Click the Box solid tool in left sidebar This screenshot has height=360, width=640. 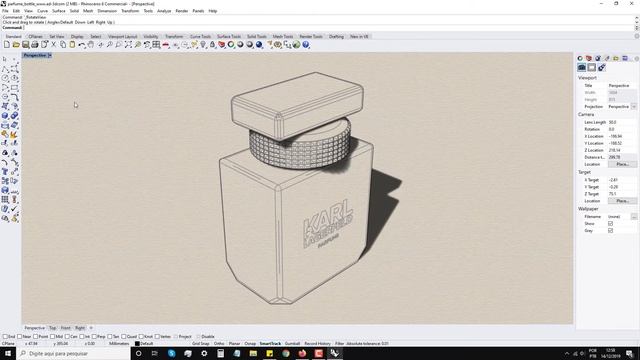click(5, 116)
